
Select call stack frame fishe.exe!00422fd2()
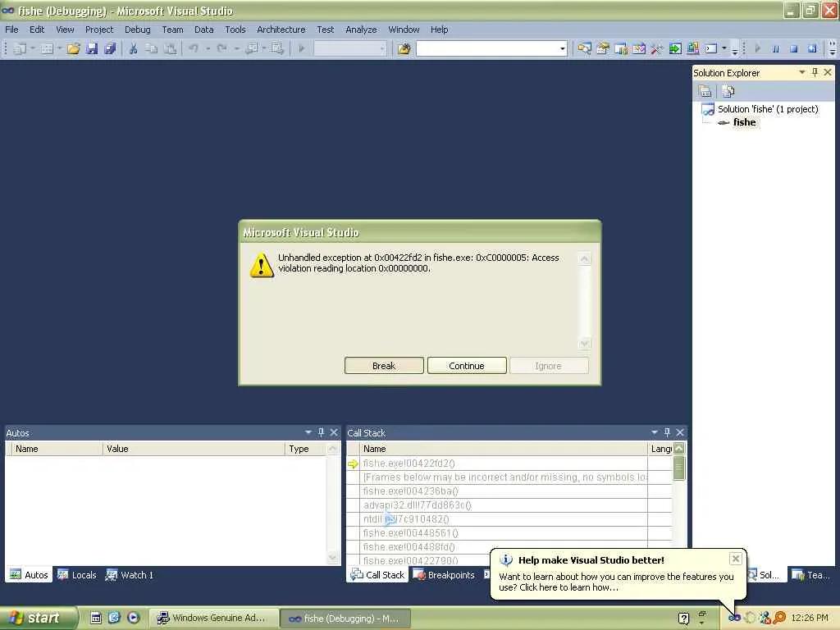coord(409,463)
